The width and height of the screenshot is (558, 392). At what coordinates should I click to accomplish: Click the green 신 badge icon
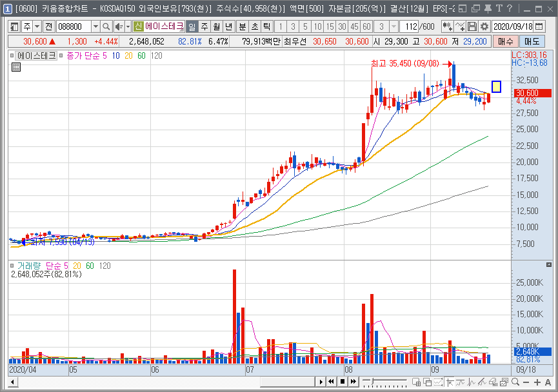click(x=138, y=26)
